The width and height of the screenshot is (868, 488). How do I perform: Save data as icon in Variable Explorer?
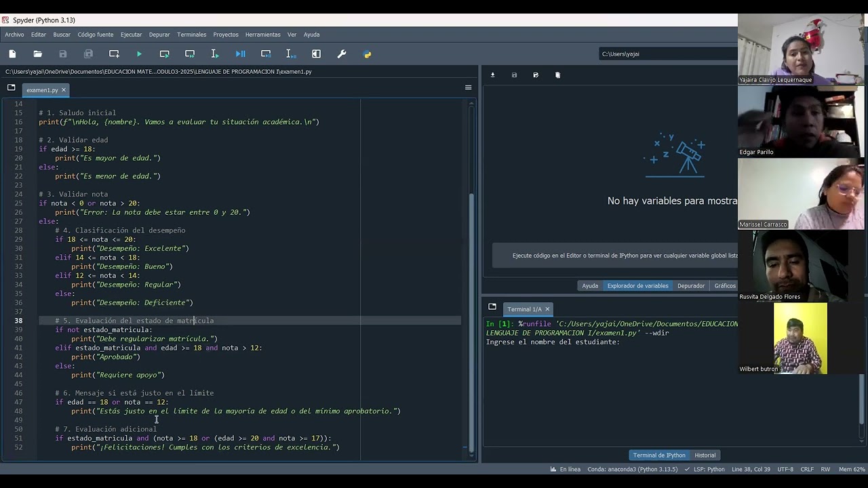[x=536, y=75]
